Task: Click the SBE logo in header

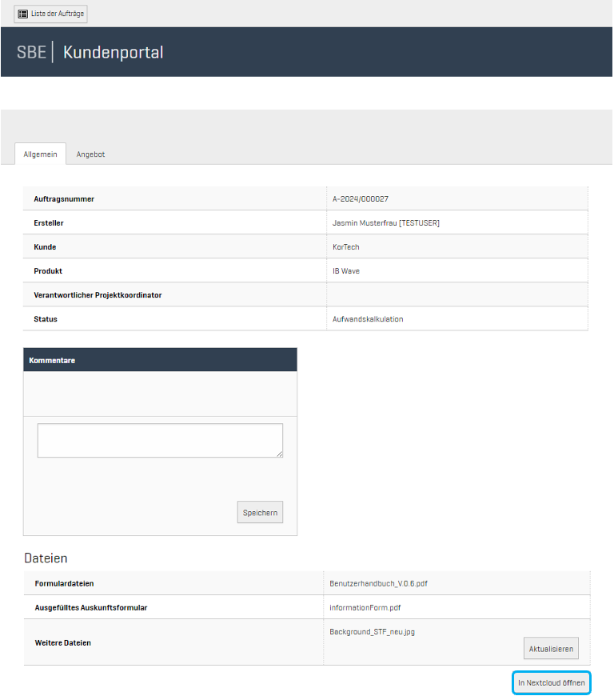Action: pos(31,53)
